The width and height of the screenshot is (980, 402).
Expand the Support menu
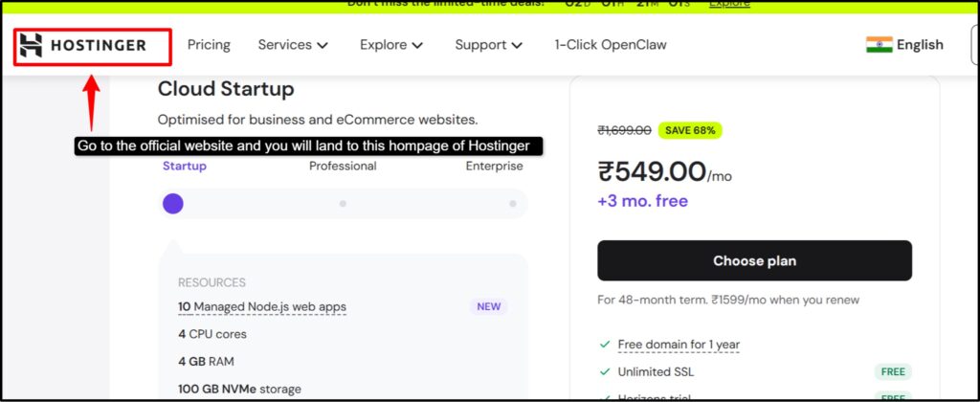489,45
